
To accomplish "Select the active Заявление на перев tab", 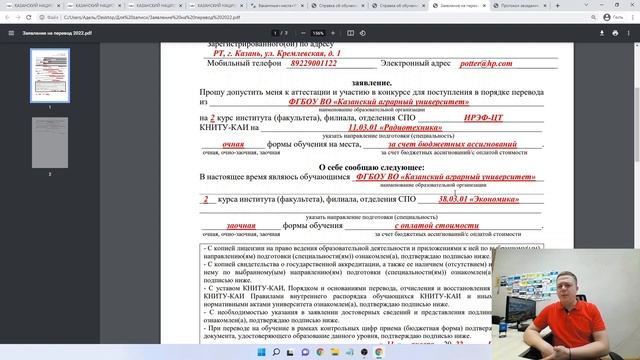I will (x=459, y=6).
